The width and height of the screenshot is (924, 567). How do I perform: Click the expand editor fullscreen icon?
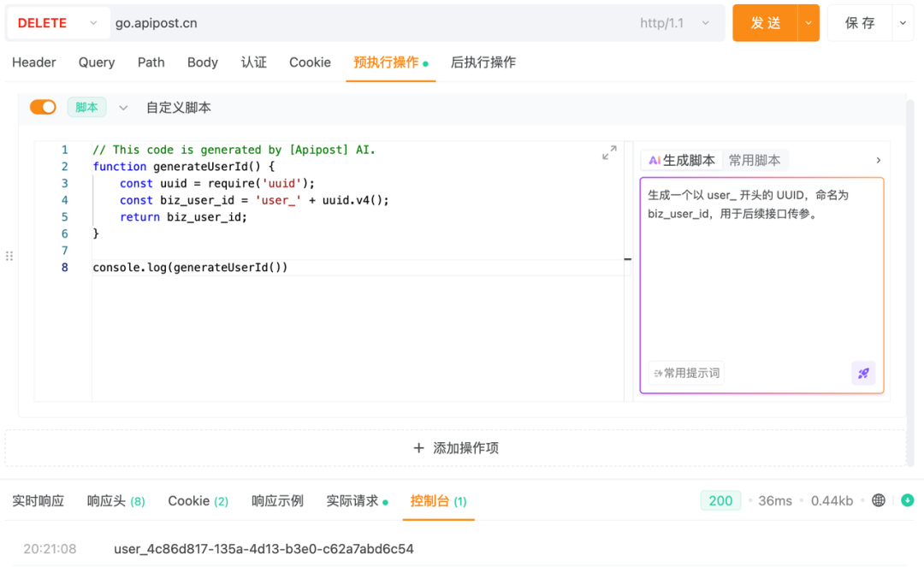click(x=609, y=152)
